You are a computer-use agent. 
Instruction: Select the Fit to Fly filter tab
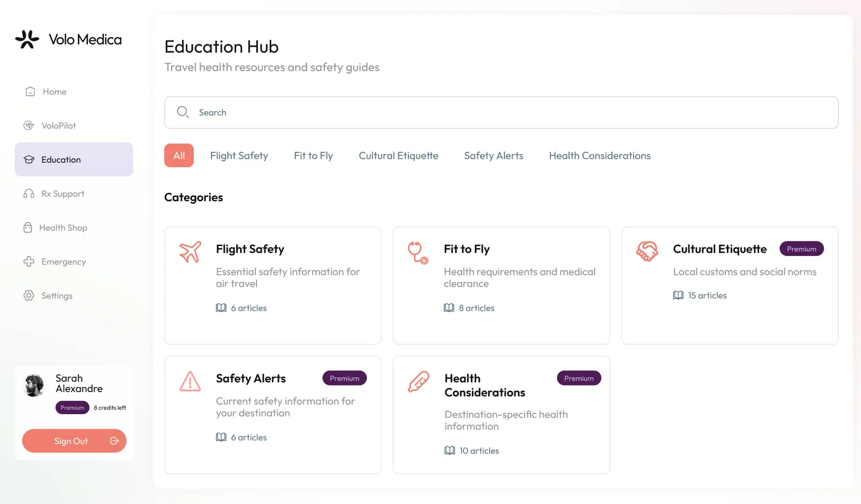[x=313, y=155]
